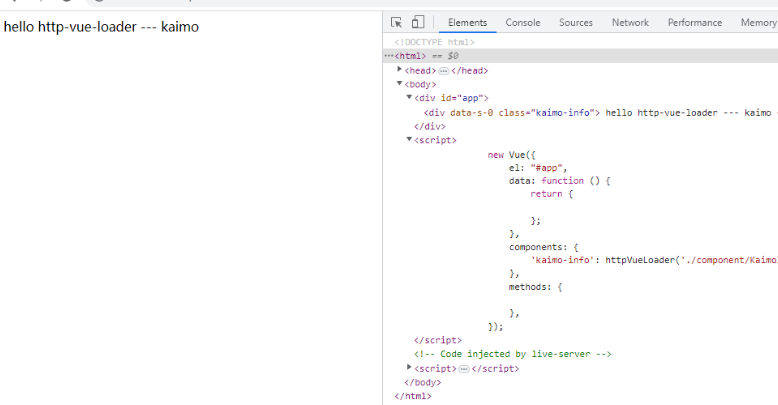
Task: Open the Sources tab
Action: tap(576, 22)
